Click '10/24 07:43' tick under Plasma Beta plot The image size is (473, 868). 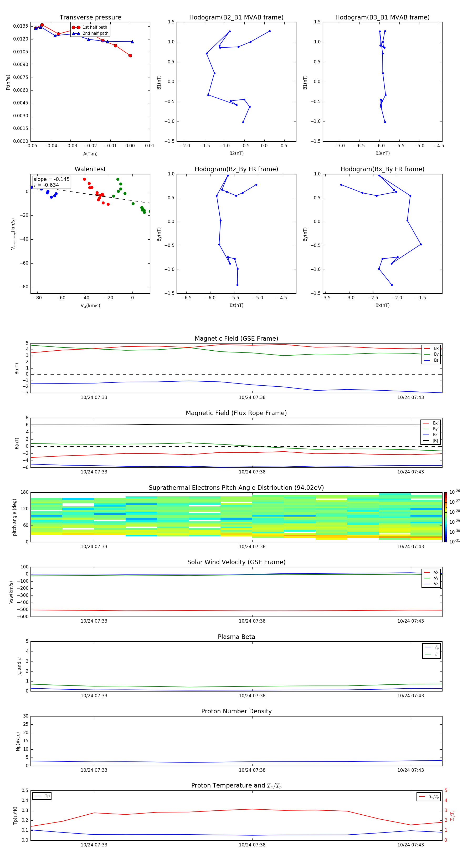coord(411,695)
